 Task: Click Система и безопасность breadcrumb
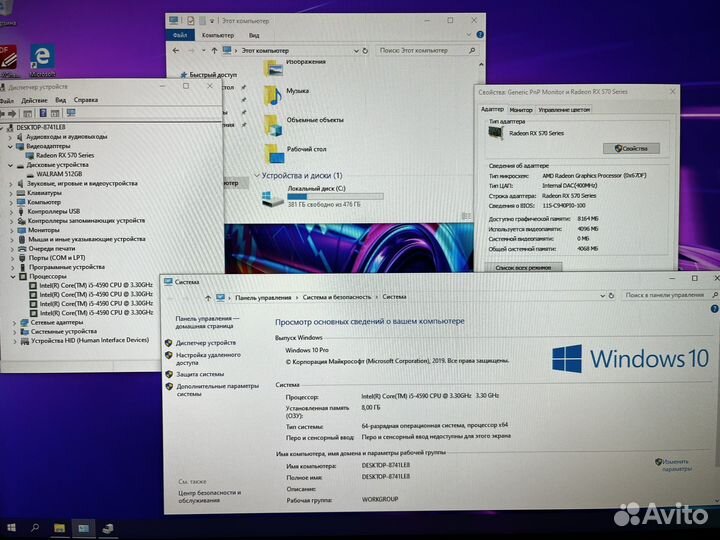click(x=337, y=297)
